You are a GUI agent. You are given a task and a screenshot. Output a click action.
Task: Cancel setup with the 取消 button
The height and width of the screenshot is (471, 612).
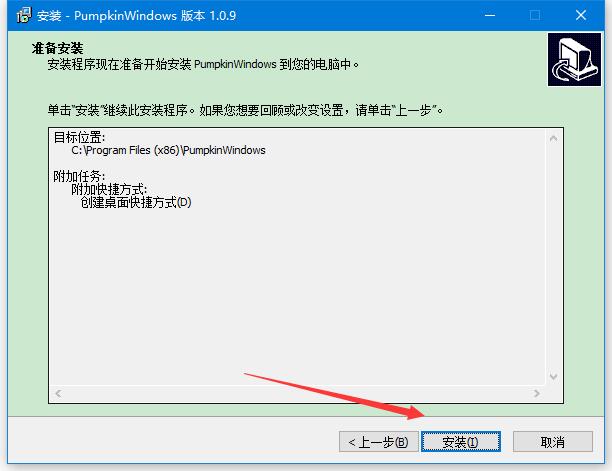tap(553, 442)
